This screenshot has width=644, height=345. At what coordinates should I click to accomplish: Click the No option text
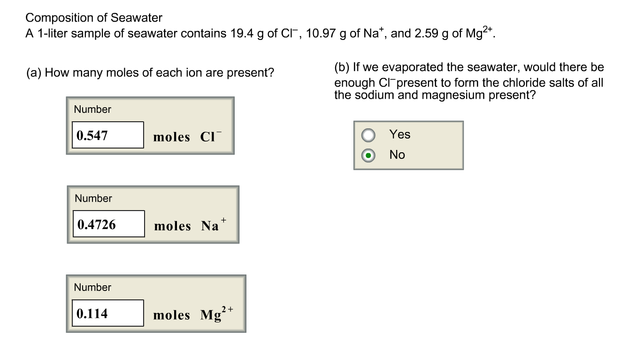tap(397, 155)
